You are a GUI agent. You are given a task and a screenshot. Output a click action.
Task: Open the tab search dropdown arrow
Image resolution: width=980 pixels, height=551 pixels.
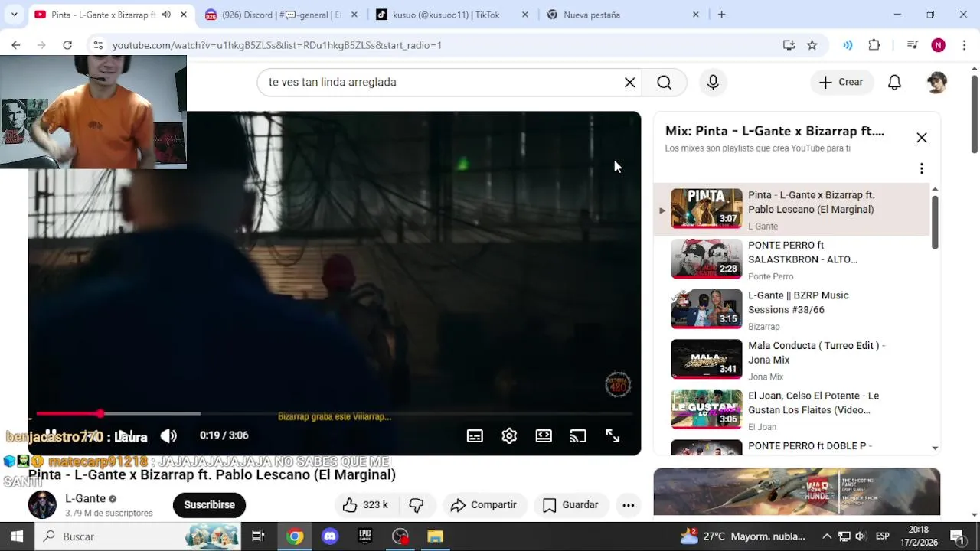click(14, 15)
